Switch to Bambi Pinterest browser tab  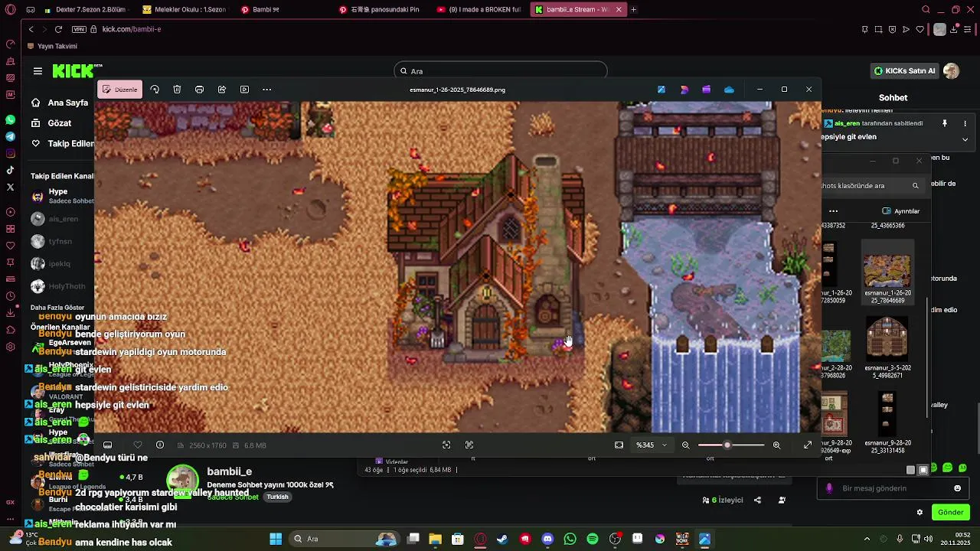(x=282, y=10)
